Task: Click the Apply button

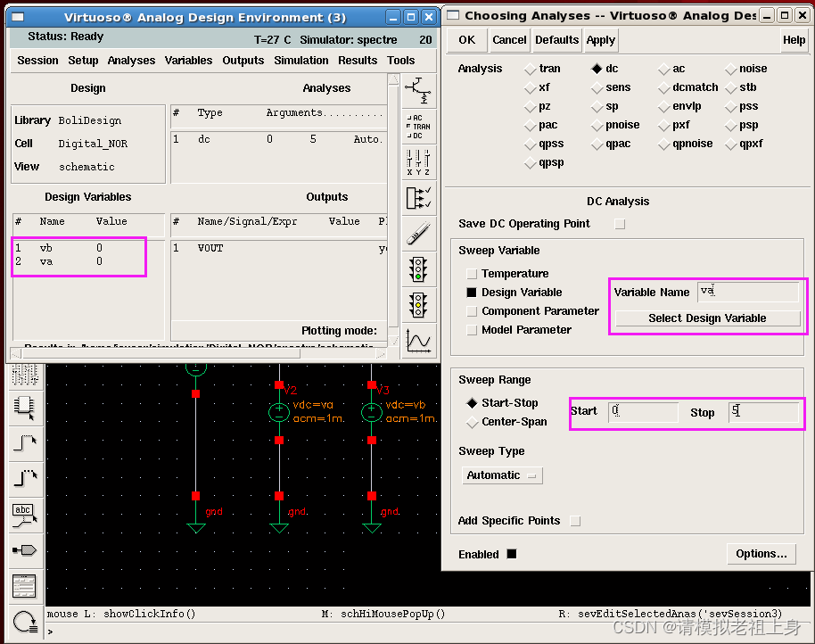Action: coord(600,40)
